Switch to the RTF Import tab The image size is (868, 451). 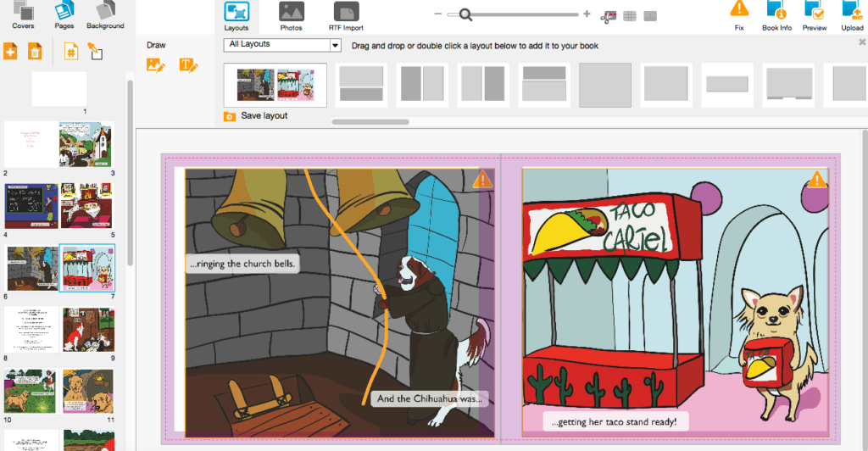tap(346, 17)
